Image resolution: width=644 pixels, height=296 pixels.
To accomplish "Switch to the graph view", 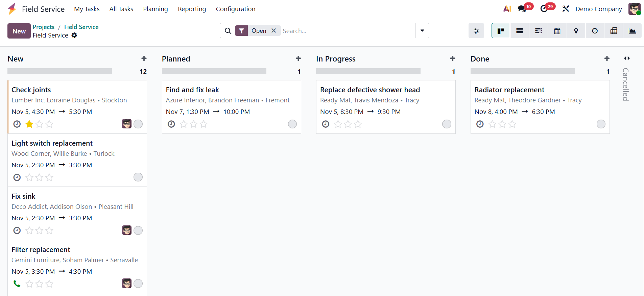I will (x=632, y=31).
